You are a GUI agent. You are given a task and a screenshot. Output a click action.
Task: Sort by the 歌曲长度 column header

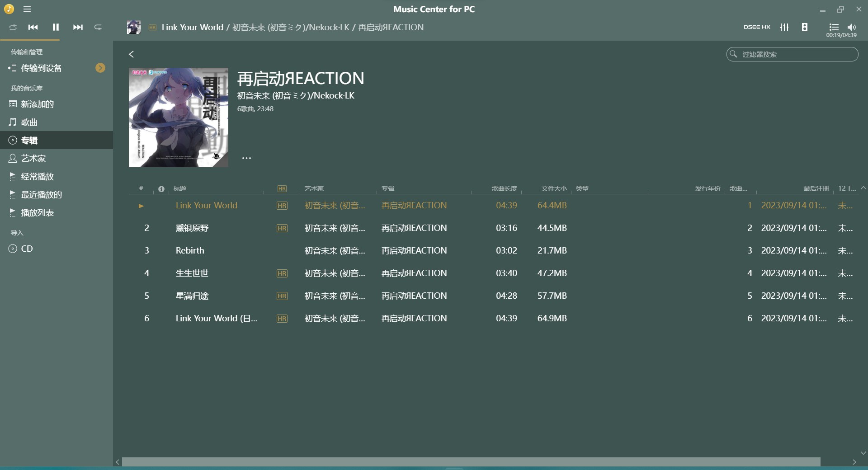click(504, 188)
